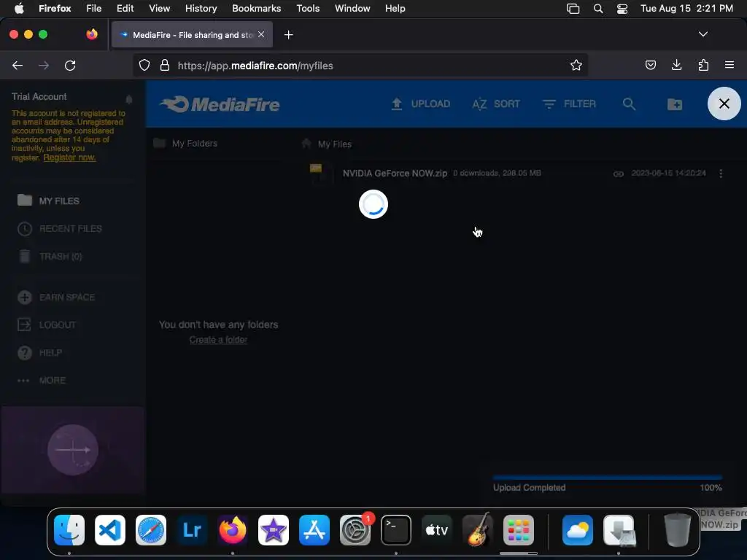
Task: Click the My Folders header
Action: [x=185, y=144]
